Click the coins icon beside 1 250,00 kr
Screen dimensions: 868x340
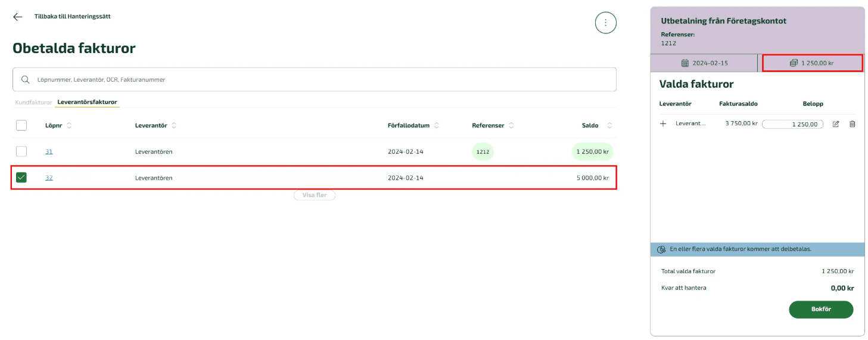click(794, 63)
